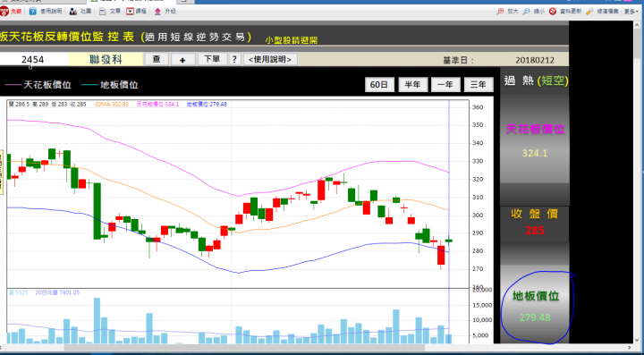
Task: Expand the 更多 dropdown menu
Action: click(x=631, y=12)
